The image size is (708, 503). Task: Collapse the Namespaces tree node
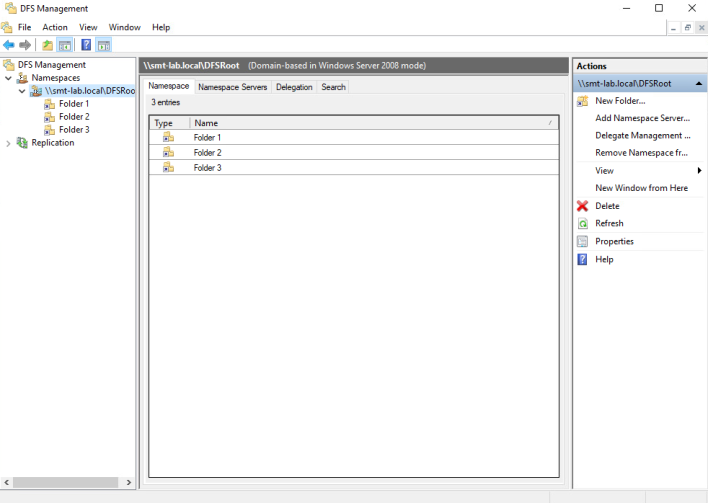click(9, 78)
